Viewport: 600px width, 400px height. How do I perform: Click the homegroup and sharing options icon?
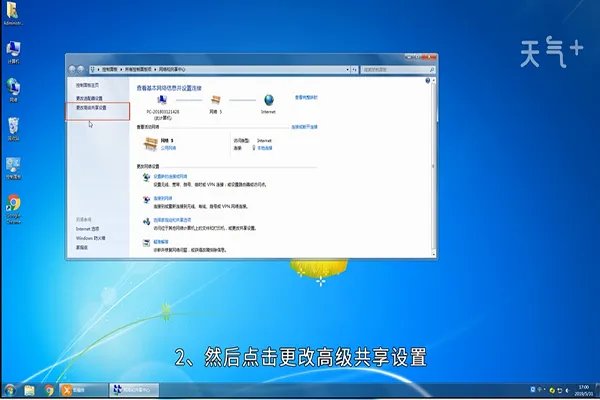click(x=146, y=221)
